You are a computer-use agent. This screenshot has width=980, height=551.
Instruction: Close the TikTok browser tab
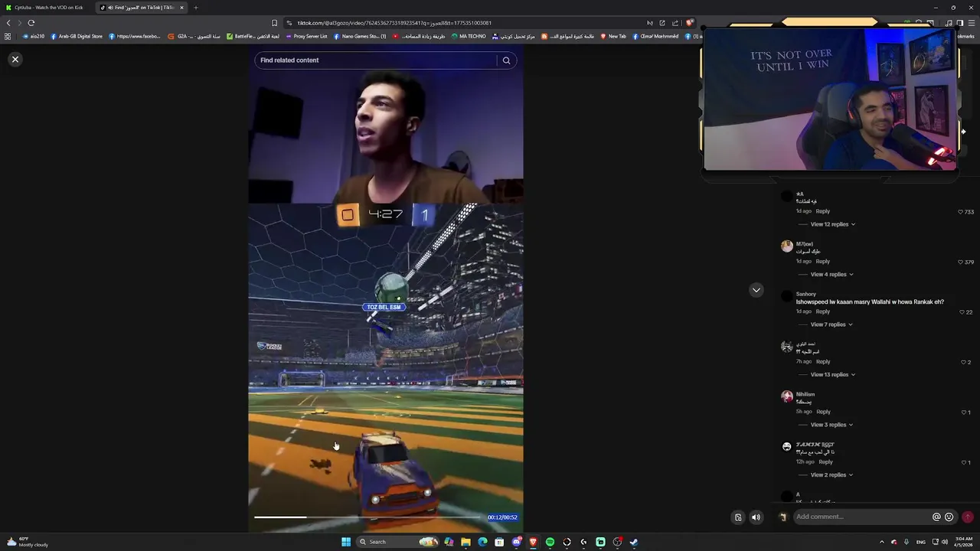pos(181,8)
